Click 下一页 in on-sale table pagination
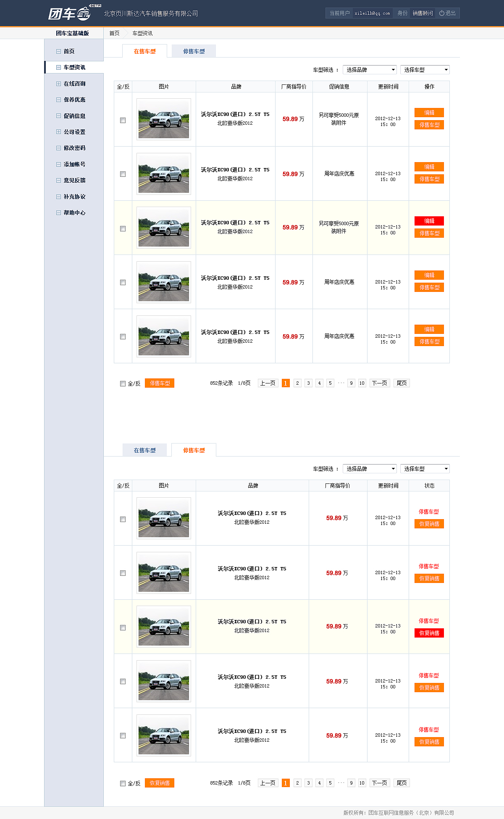504x819 pixels. click(380, 383)
